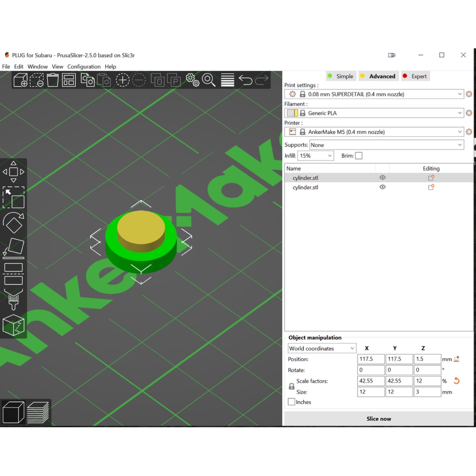476x476 pixels.
Task: Click the Rotate X input field
Action: pos(371,370)
